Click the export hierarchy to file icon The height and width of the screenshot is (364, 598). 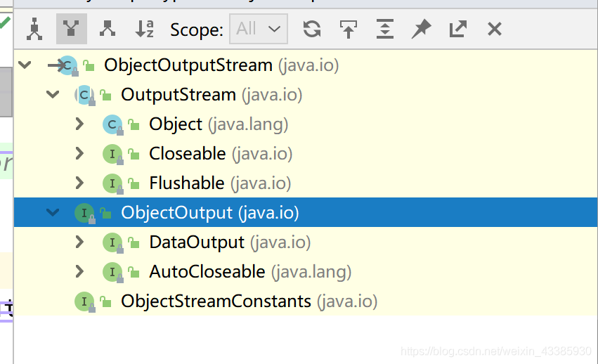(x=349, y=29)
